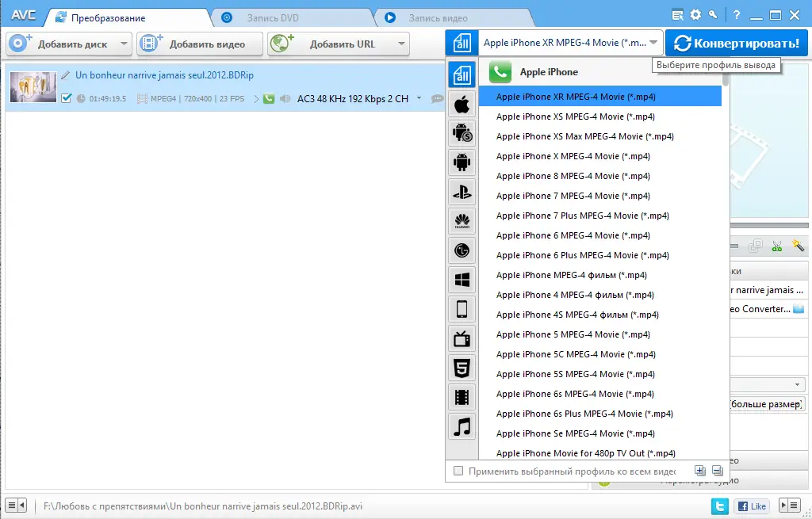Open the Twitter share icon
Screen dimensions: 812x519
tap(720, 506)
